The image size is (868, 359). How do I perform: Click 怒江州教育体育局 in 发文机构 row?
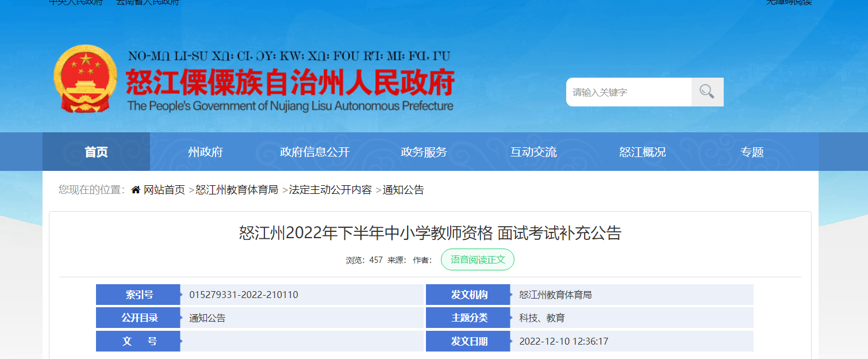555,295
